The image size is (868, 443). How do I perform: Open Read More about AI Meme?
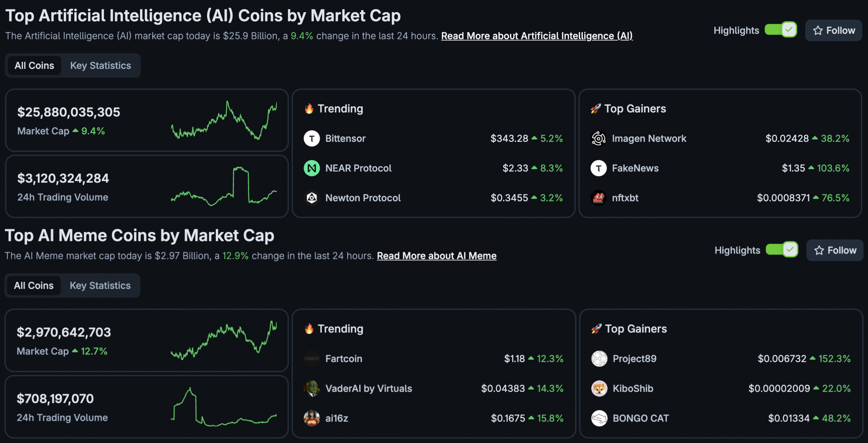click(x=436, y=256)
